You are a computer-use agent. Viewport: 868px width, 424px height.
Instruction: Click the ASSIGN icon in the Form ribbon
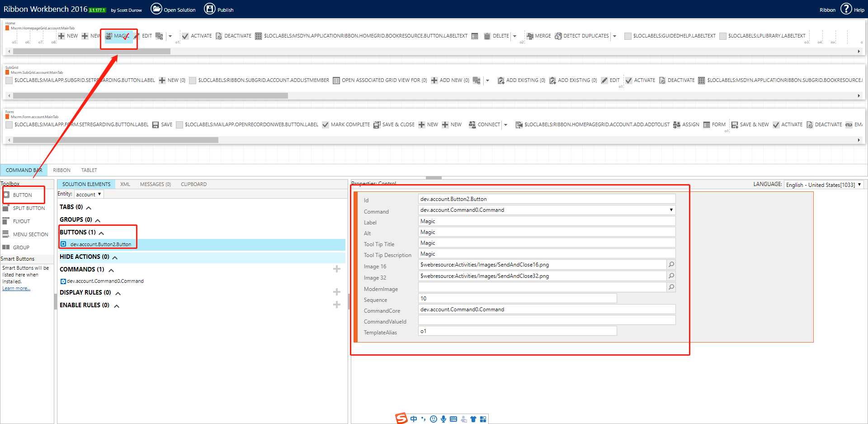point(677,125)
